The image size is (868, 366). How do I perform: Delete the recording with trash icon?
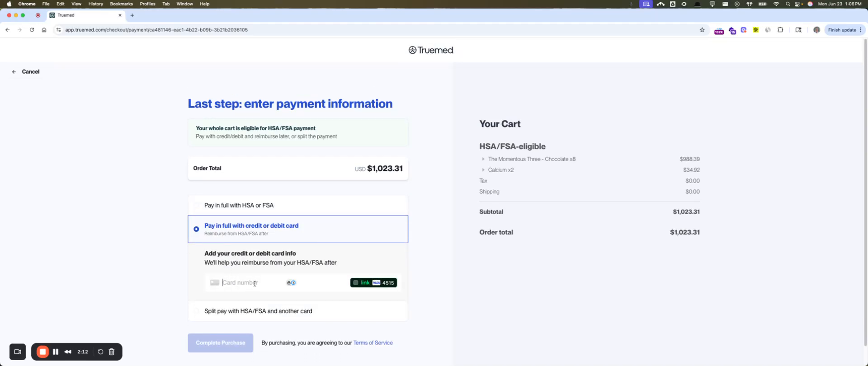(112, 352)
